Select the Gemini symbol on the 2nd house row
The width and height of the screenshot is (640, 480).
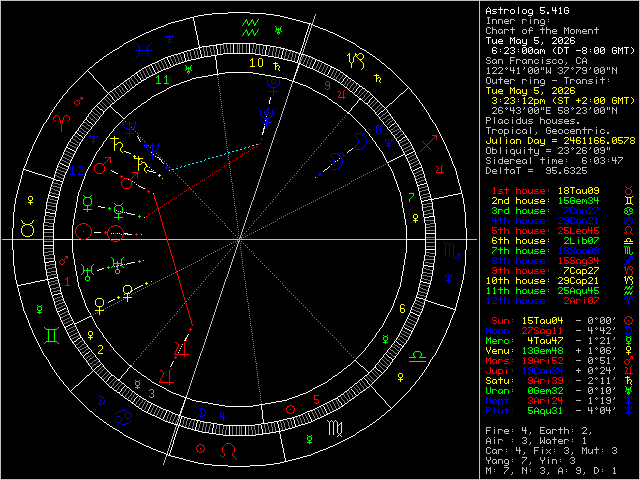629,201
